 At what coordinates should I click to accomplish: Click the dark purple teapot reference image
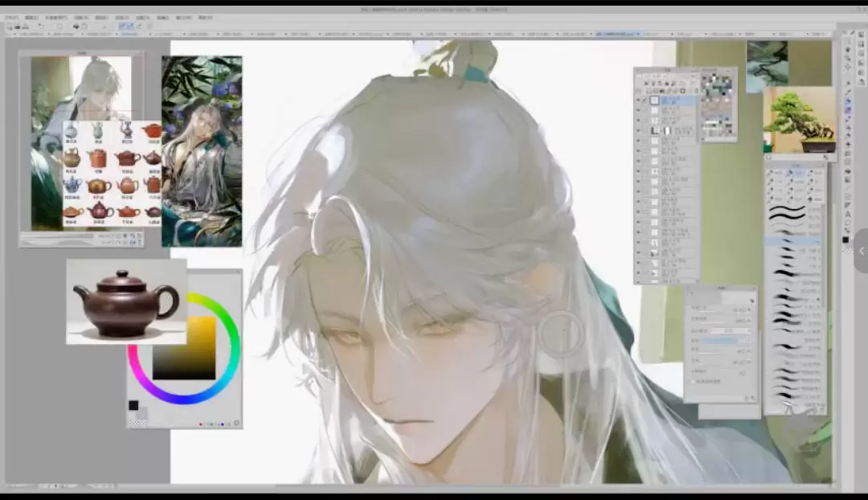[x=126, y=301]
